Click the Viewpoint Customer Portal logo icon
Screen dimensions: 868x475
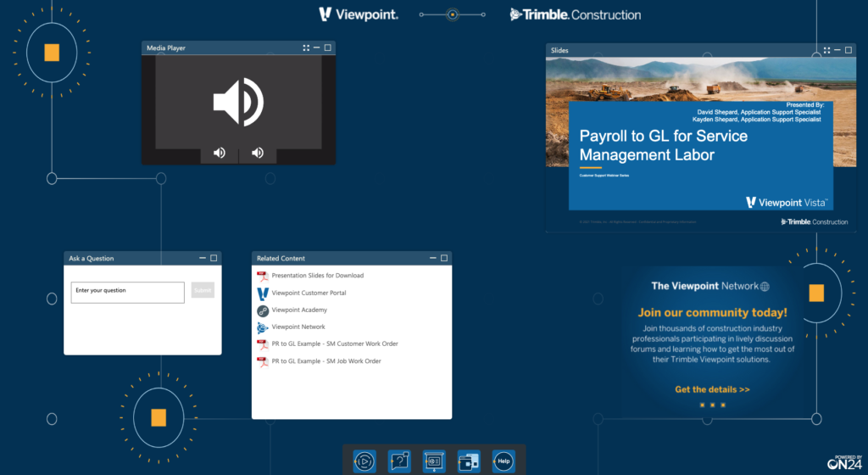click(x=263, y=293)
